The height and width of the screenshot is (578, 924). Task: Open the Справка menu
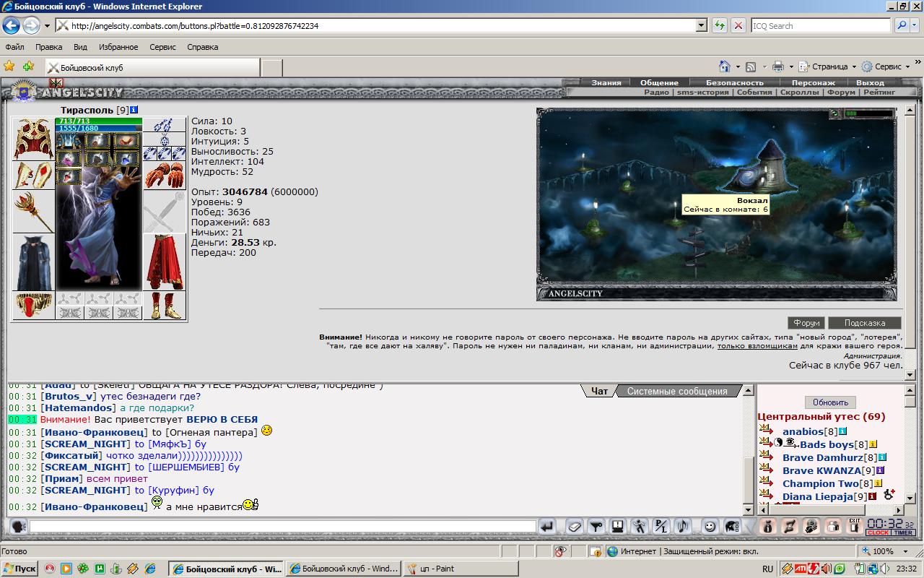[x=202, y=47]
